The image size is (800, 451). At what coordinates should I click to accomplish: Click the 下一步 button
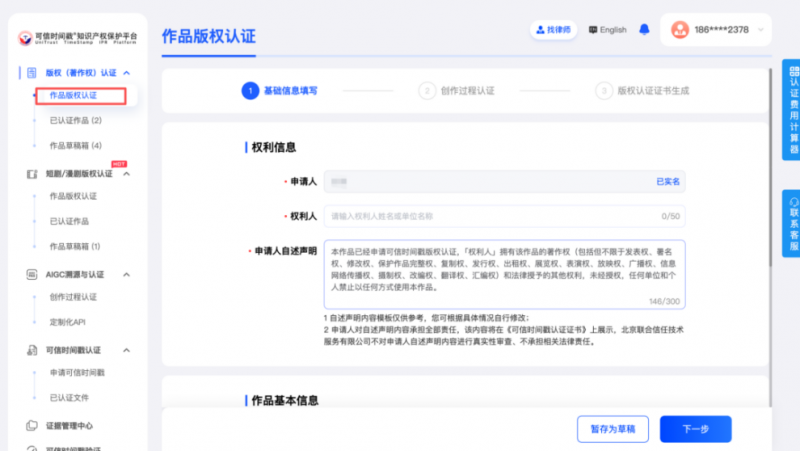(x=695, y=428)
